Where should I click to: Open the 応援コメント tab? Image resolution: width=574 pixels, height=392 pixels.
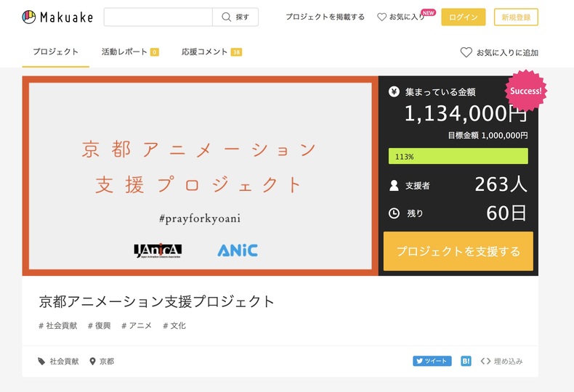pyautogui.click(x=211, y=52)
